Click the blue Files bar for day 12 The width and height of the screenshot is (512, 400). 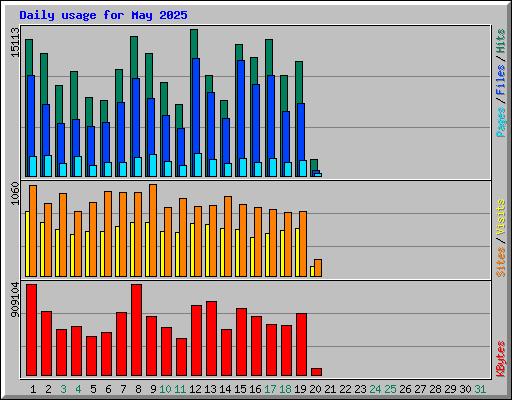(196, 106)
